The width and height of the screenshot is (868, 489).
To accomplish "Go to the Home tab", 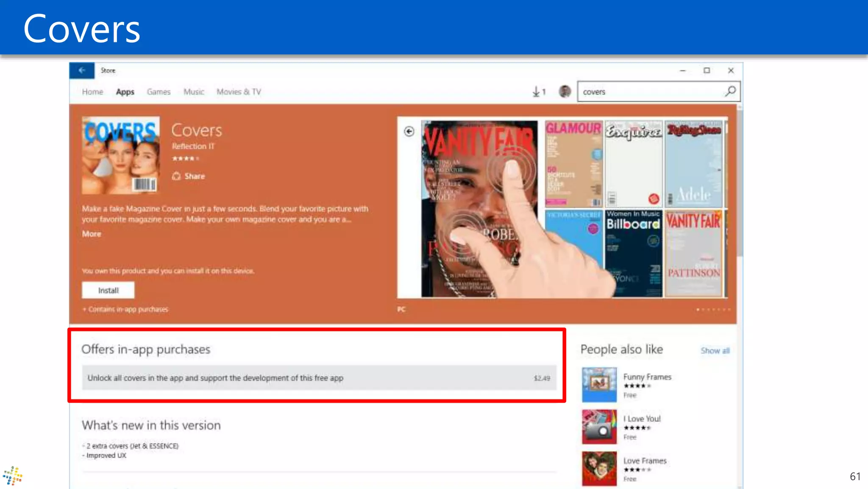I will 92,92.
